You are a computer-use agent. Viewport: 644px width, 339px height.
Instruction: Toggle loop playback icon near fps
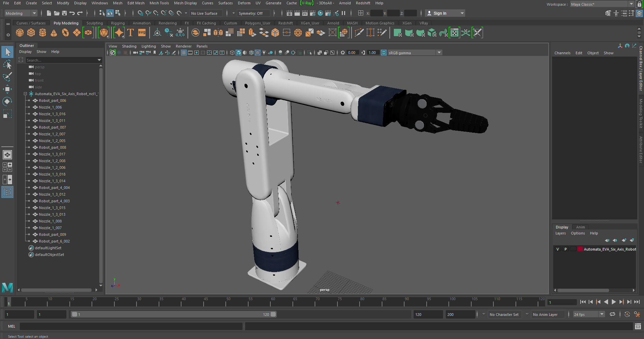pos(612,314)
